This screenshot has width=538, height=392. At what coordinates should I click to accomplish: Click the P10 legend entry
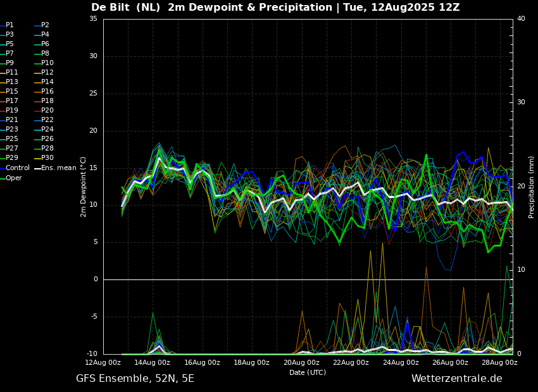pos(47,63)
